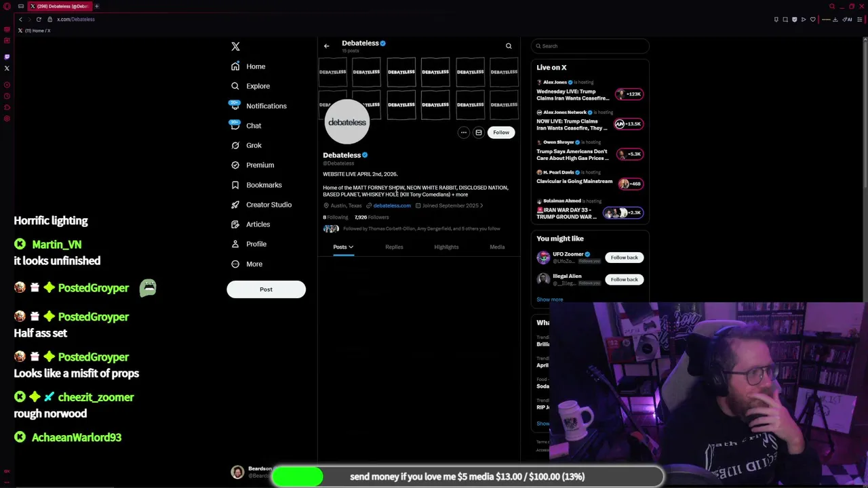Open browser settings gear in the sidebar
The height and width of the screenshot is (488, 868).
[x=7, y=119]
